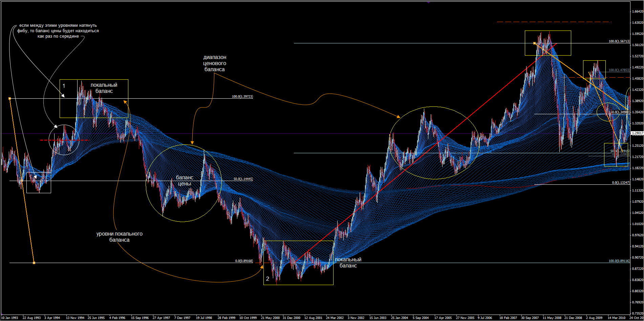This screenshot has width=644, height=321.
Task: Click the 'уровни локального баланса' text annotation
Action: (x=119, y=237)
